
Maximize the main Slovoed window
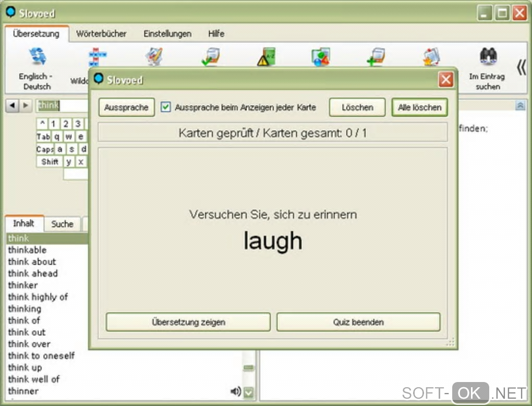(x=502, y=13)
